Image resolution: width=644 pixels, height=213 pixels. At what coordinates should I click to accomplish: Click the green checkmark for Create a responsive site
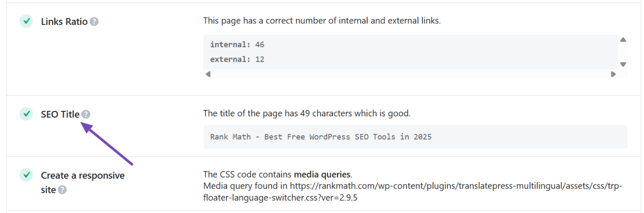pyautogui.click(x=26, y=175)
